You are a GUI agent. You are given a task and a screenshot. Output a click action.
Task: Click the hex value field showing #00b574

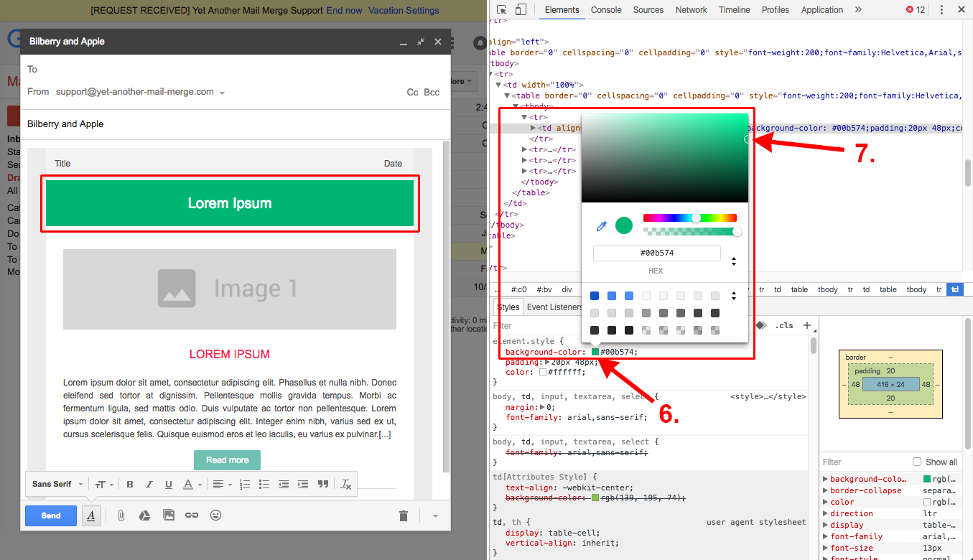656,253
